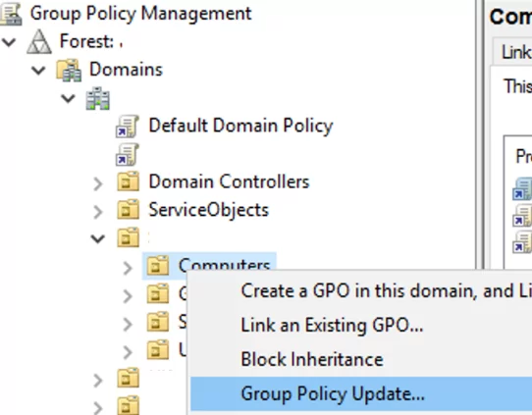532x415 pixels.
Task: Expand the Domain Controllers OU
Action: [x=98, y=184]
